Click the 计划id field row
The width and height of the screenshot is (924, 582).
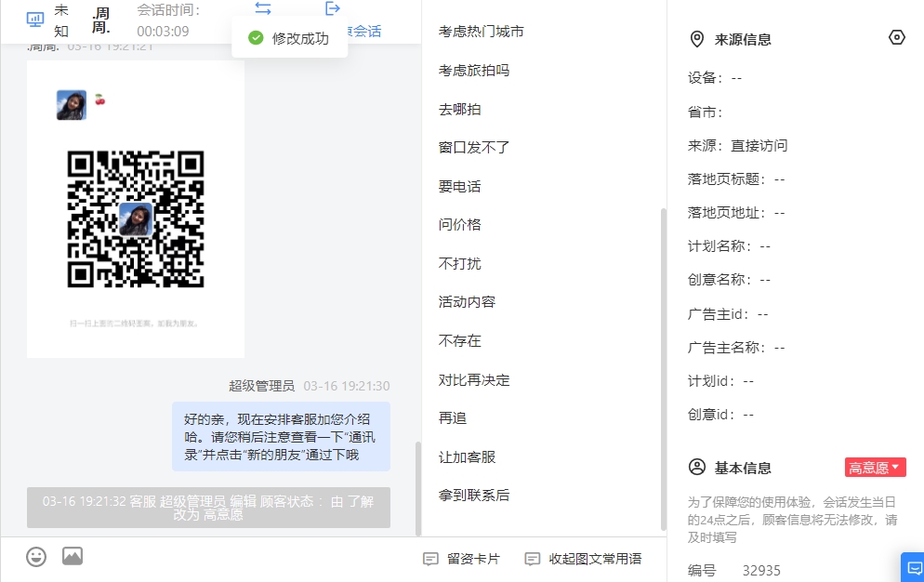(720, 381)
